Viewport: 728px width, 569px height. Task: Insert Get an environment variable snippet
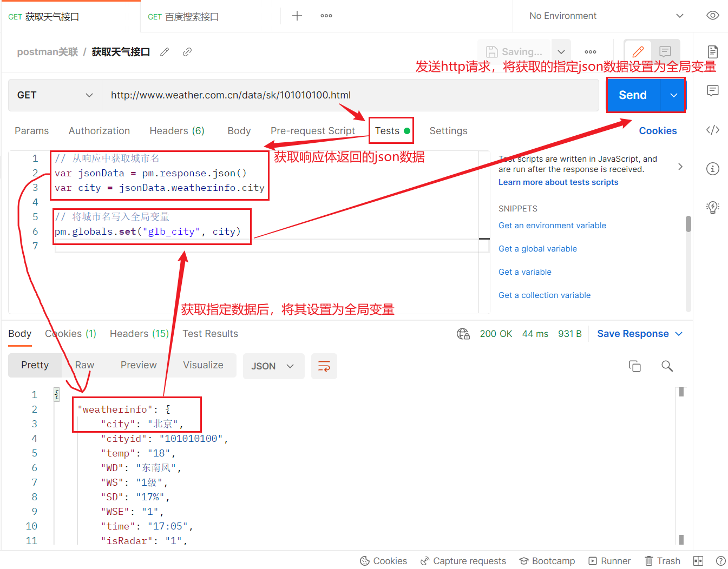tap(552, 226)
